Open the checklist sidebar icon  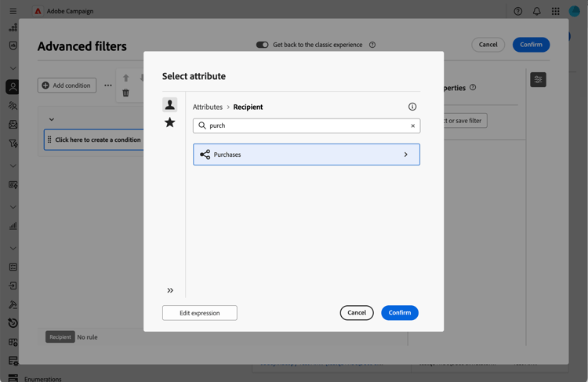[13, 267]
